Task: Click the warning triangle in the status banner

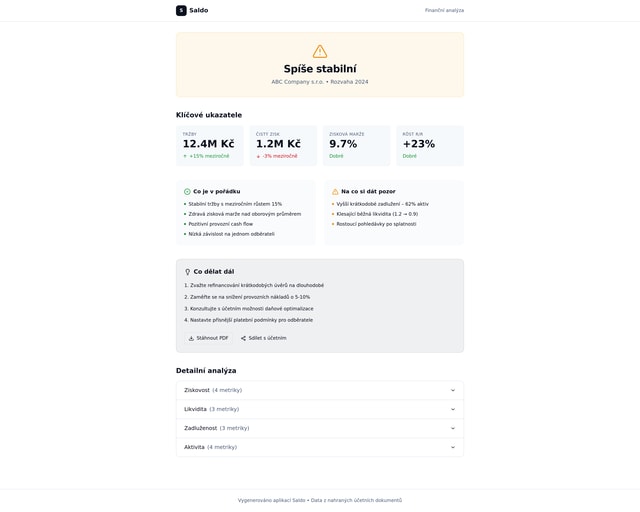Action: tap(320, 51)
